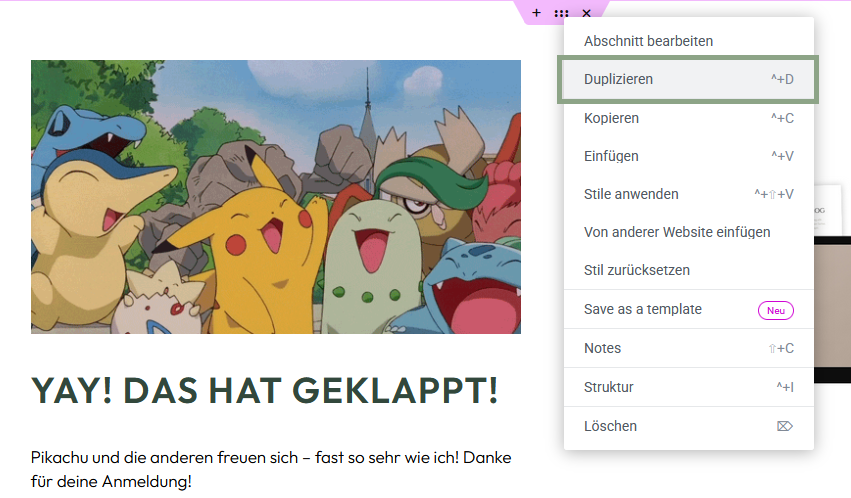Add a new section with plus icon
Viewport: 851px width, 498px height.
[x=536, y=13]
